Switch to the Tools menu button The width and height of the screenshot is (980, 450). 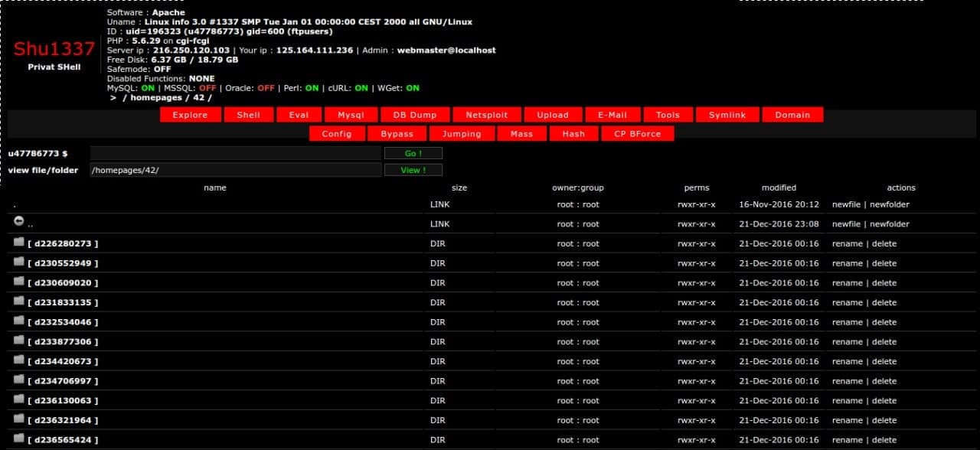coord(668,115)
